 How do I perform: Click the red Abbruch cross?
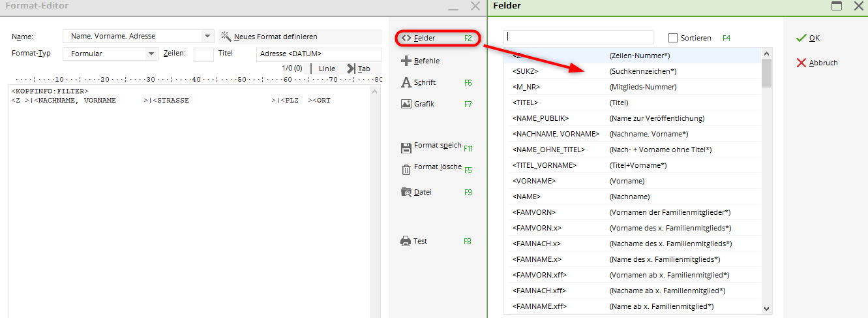point(801,63)
